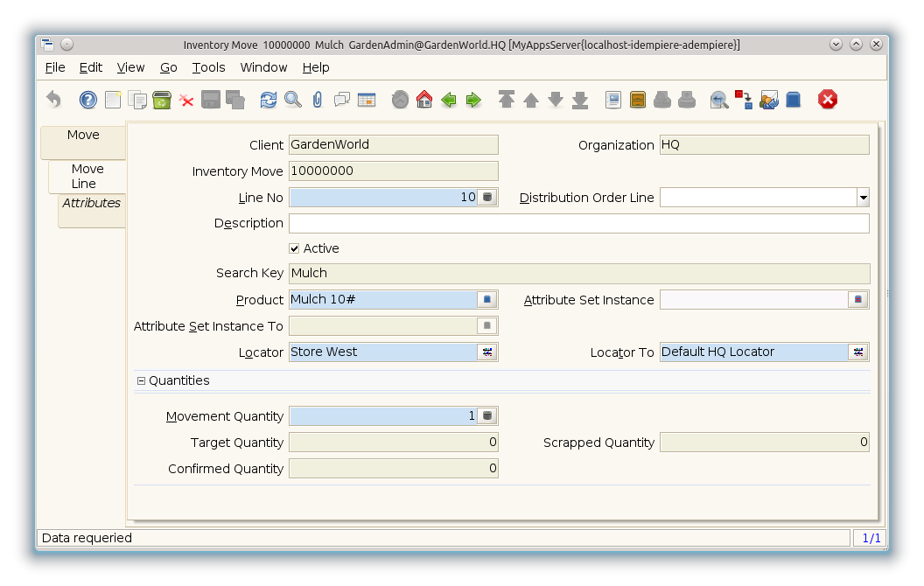The height and width of the screenshot is (586, 924).
Task: Click the Delete record red X icon
Action: click(186, 100)
